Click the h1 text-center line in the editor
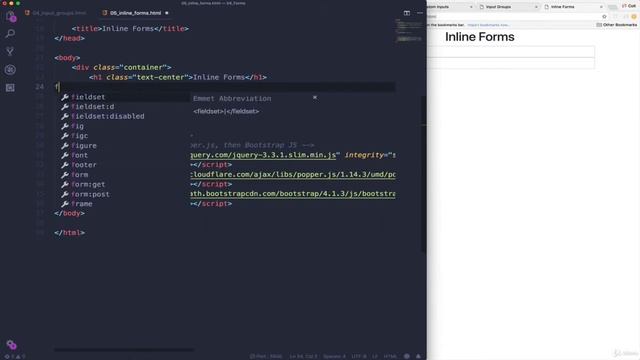The height and width of the screenshot is (360, 640). pyautogui.click(x=178, y=77)
